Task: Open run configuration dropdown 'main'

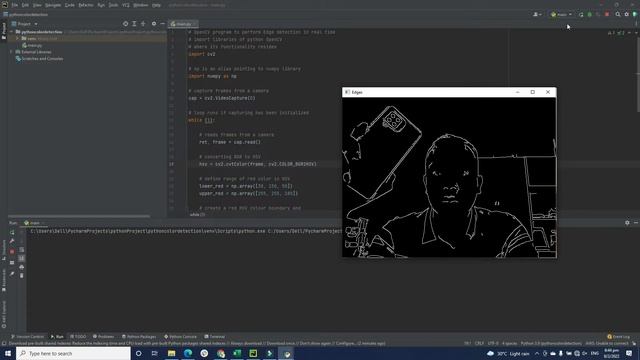Action: 562,14
